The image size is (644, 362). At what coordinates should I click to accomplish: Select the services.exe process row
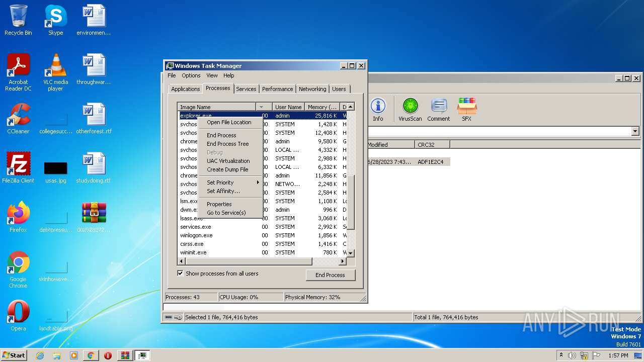pyautogui.click(x=262, y=227)
